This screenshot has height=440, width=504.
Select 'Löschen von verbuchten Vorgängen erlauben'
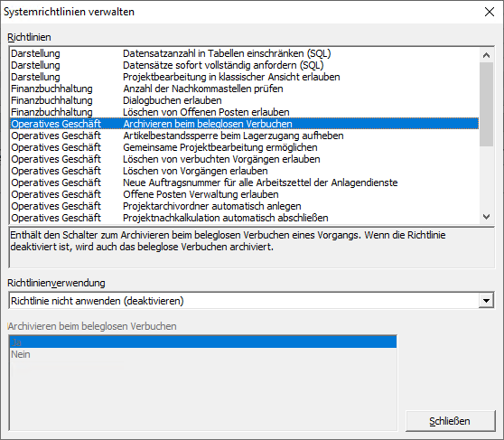244,159
